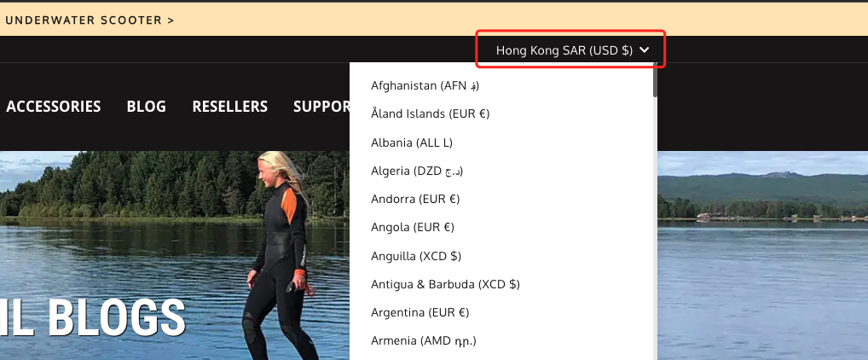
Task: Select Albania (ALL L) country option
Action: 412,143
